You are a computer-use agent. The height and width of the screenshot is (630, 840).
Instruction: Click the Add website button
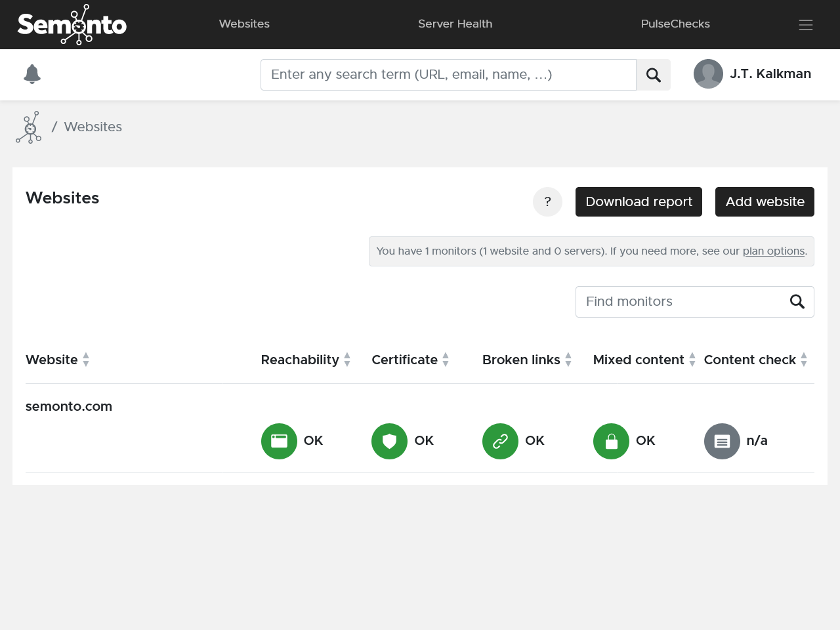[765, 201]
